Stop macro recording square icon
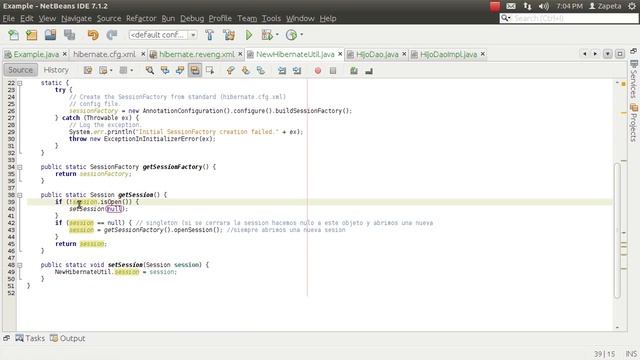This screenshot has width=640, height=360. tap(333, 71)
